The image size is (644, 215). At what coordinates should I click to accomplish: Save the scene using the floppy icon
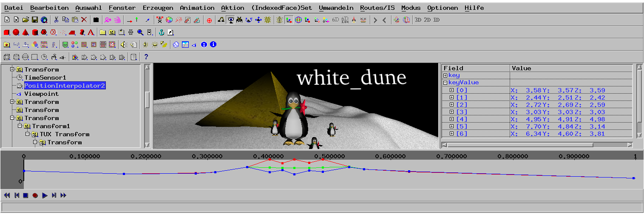coord(34,20)
